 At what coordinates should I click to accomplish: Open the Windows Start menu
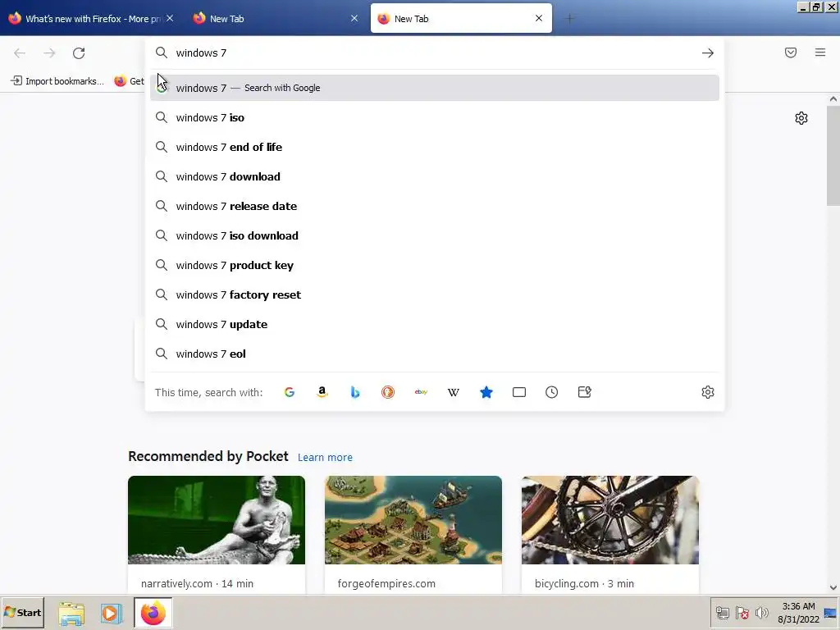tap(22, 612)
